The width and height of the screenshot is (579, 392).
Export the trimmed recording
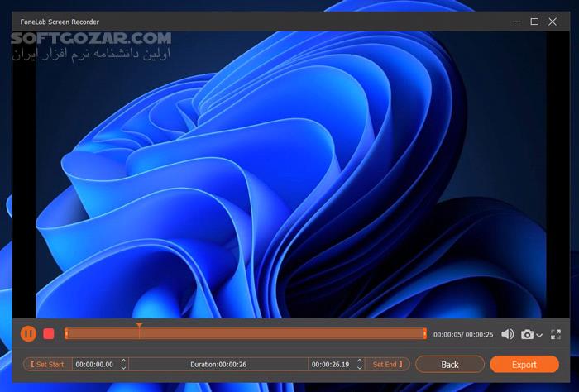[x=524, y=364]
